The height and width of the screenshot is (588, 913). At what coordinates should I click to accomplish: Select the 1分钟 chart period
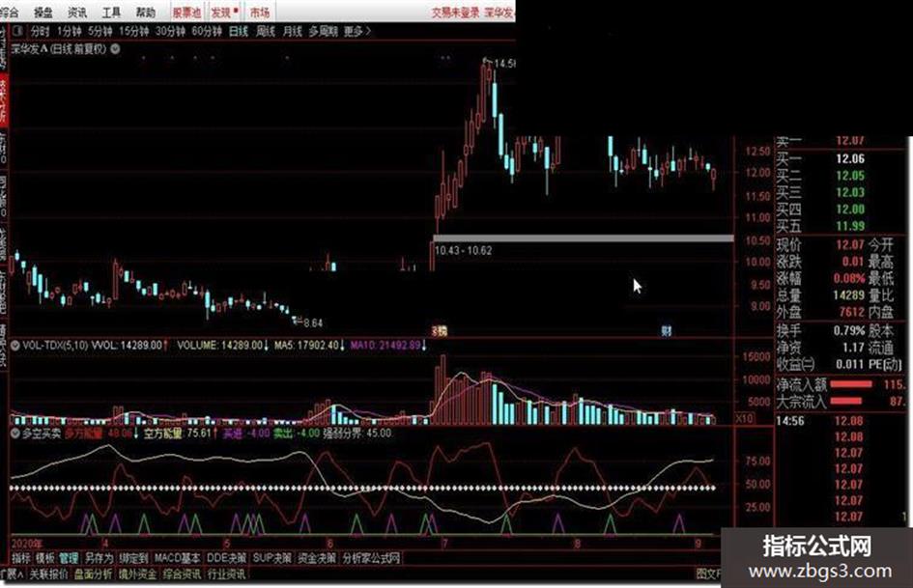pyautogui.click(x=70, y=32)
